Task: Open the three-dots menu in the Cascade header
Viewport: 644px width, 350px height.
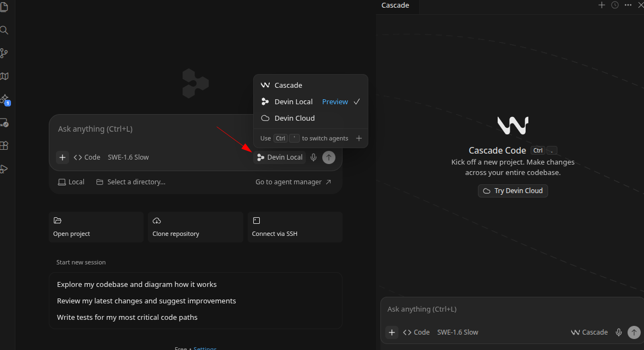Action: coord(628,5)
